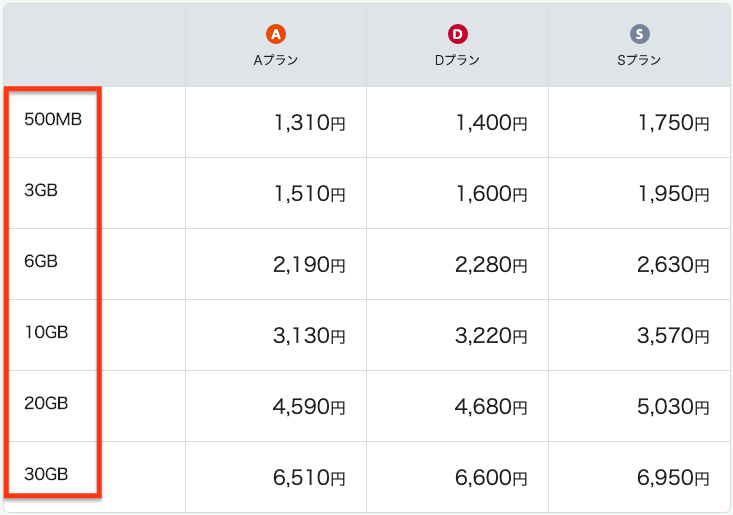Click the red D plan icon

(458, 34)
